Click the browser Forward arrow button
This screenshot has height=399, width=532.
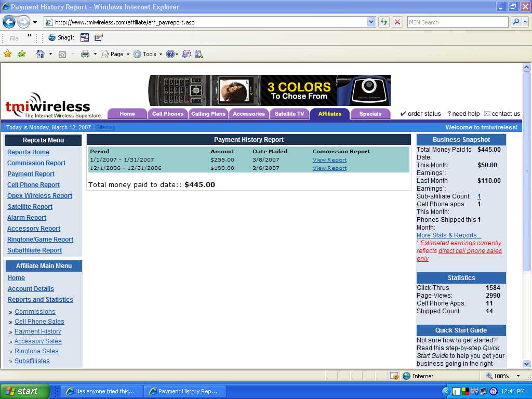point(23,22)
